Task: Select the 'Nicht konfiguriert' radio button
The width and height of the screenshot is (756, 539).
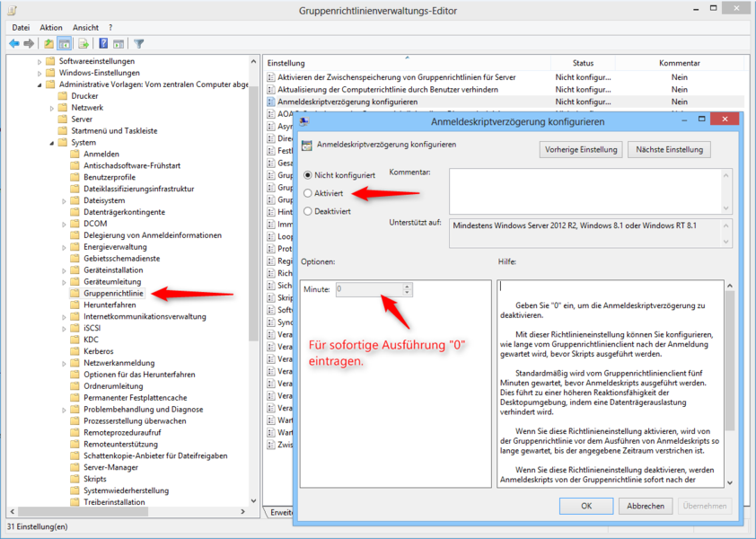Action: click(309, 175)
